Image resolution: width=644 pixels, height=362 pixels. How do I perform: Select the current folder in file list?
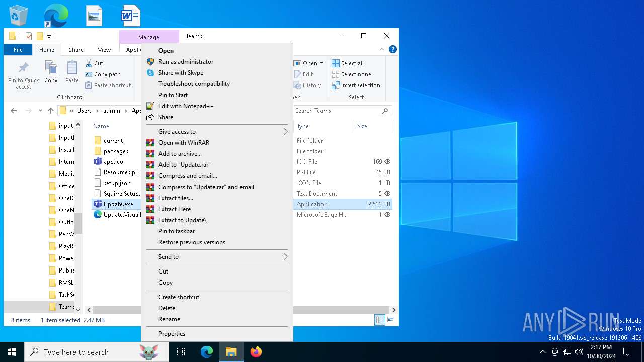coord(113,141)
